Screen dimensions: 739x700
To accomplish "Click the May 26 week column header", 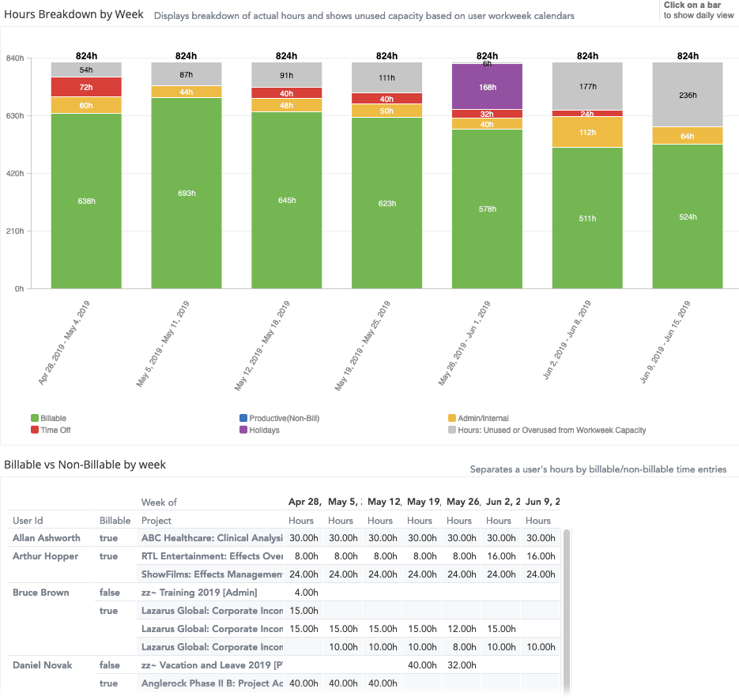I will pos(463,502).
